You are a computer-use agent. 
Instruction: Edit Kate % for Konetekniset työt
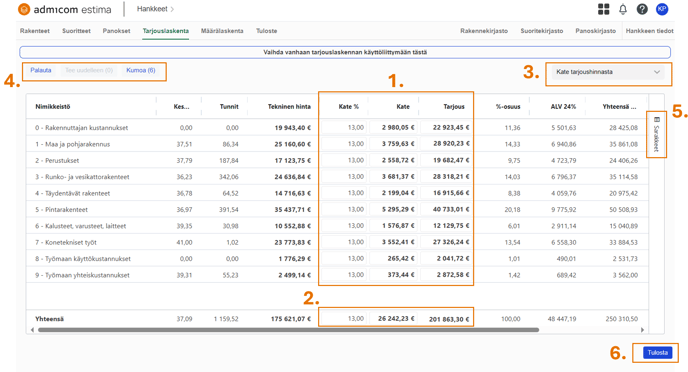(x=344, y=242)
